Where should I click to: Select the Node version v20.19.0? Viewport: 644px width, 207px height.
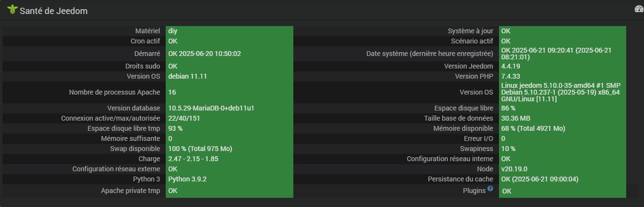point(514,169)
